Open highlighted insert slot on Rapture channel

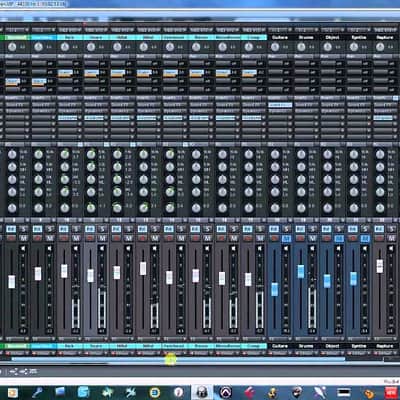[x=383, y=118]
